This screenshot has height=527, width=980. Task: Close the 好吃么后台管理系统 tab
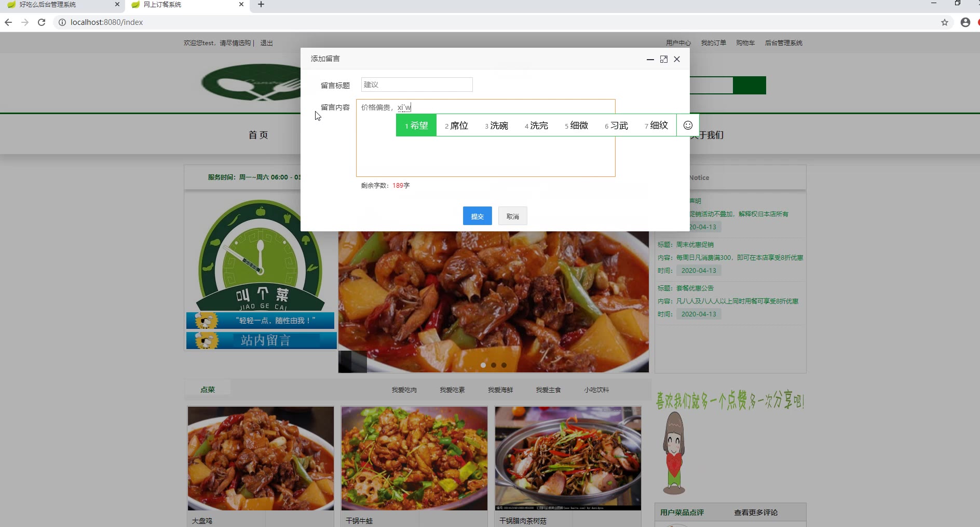point(117,5)
